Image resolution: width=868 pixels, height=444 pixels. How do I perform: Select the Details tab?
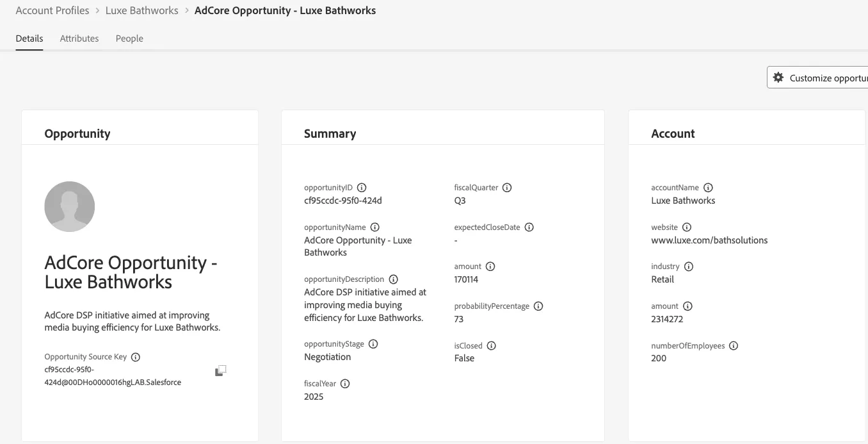point(29,38)
